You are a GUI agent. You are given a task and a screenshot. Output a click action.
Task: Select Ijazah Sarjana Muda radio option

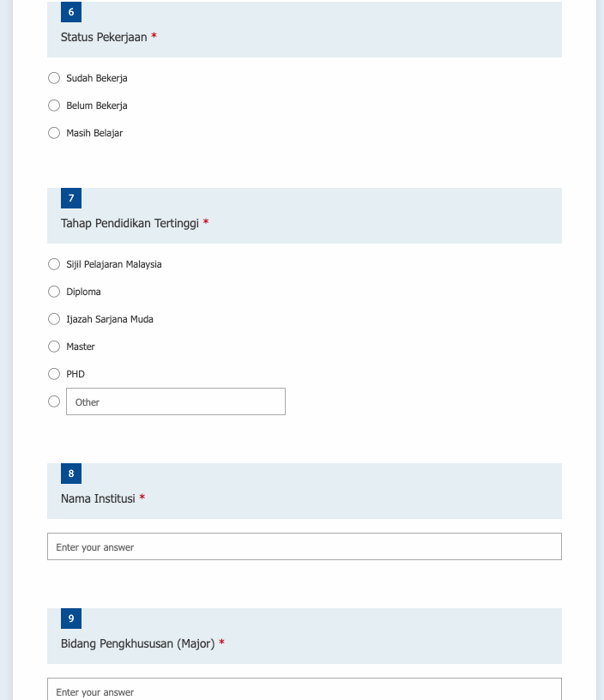54,319
